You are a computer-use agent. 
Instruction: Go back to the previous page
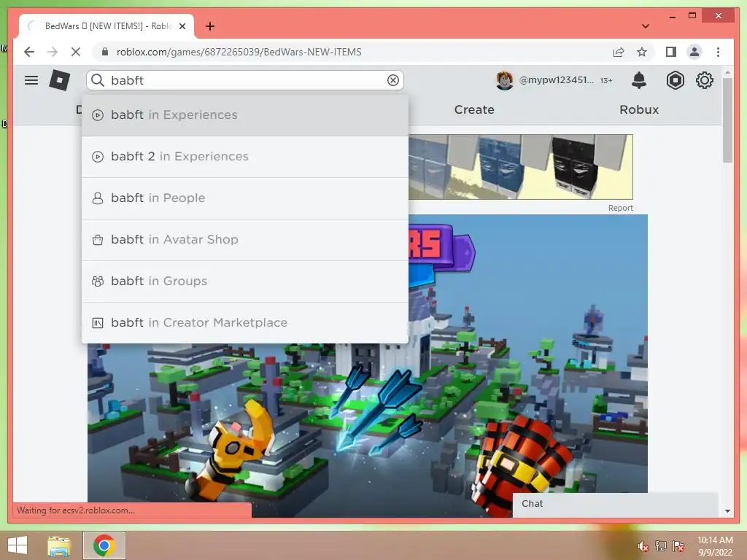click(29, 52)
